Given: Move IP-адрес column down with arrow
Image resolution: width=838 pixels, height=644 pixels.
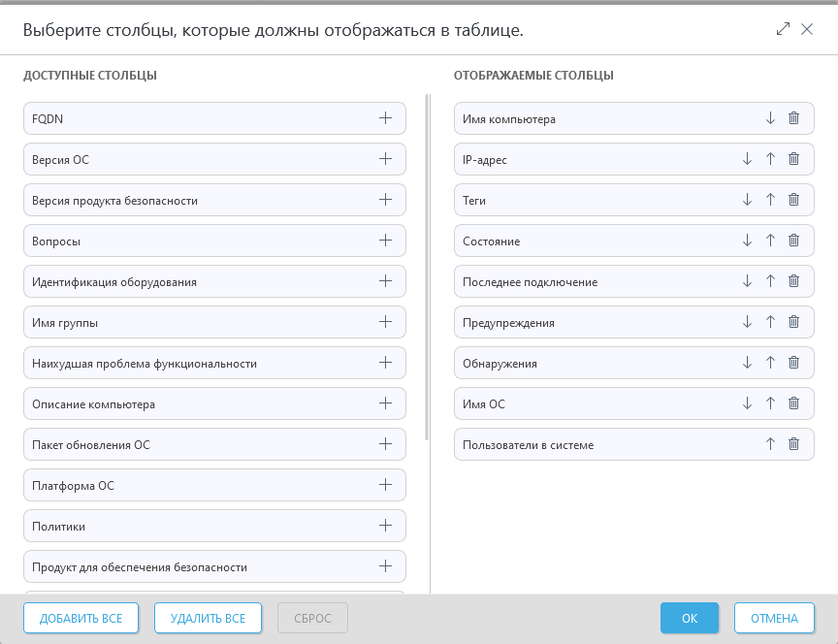Looking at the screenshot, I should pos(747,159).
